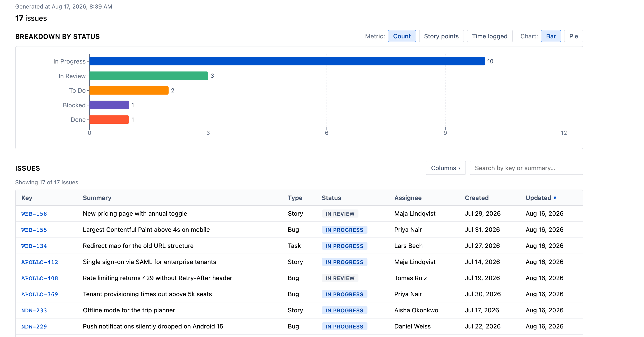644x337 pixels.
Task: Click summary 'Rate limiting returns 429 without Retry-After header'
Action: [157, 278]
